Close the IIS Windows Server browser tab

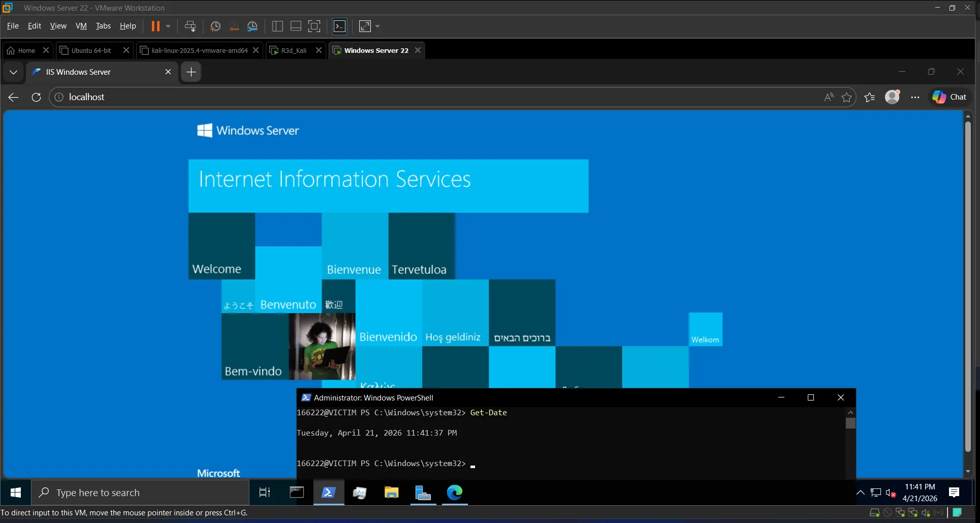(168, 72)
